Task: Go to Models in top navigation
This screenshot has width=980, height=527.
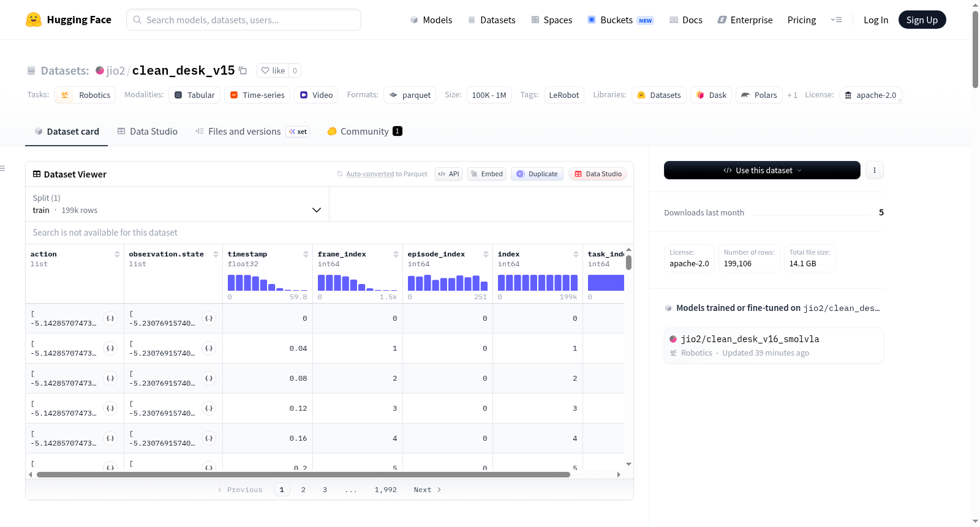Action: tap(431, 20)
